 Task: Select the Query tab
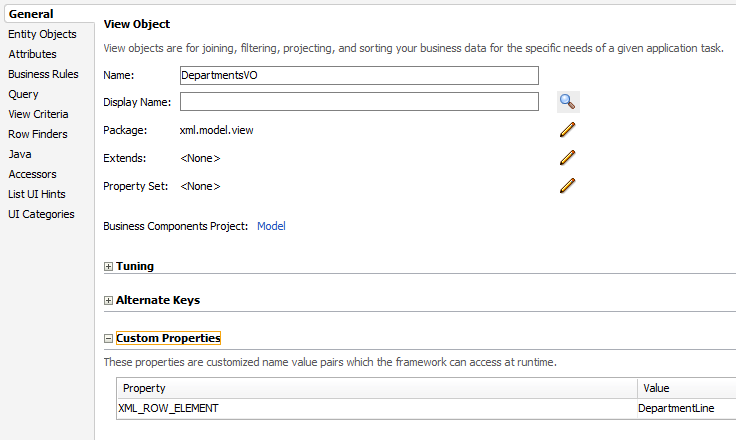pos(23,94)
